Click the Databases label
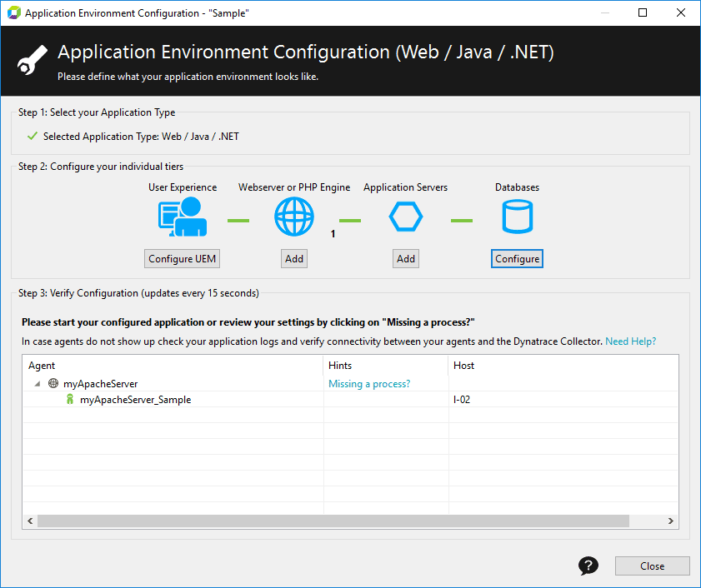This screenshot has width=701, height=588. click(518, 187)
